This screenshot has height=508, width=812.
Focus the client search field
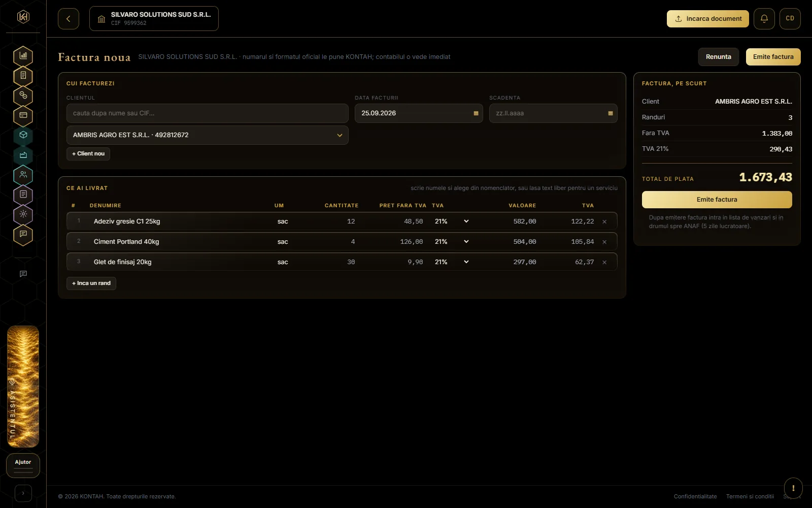tap(207, 113)
